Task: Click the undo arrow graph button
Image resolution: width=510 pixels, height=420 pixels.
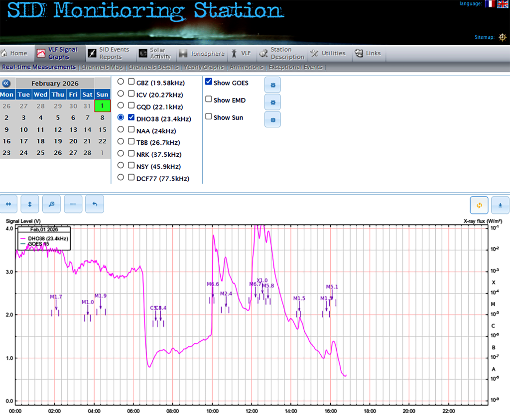Action: coord(94,204)
